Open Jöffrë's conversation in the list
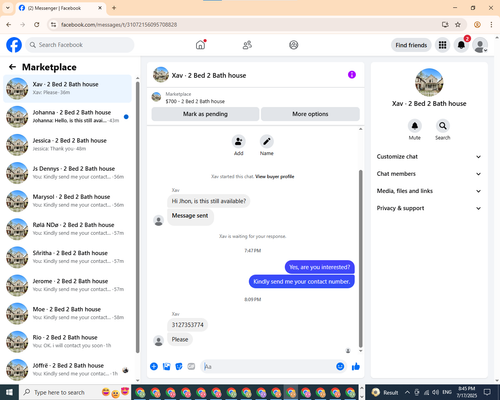The width and height of the screenshot is (500, 400). [x=68, y=370]
